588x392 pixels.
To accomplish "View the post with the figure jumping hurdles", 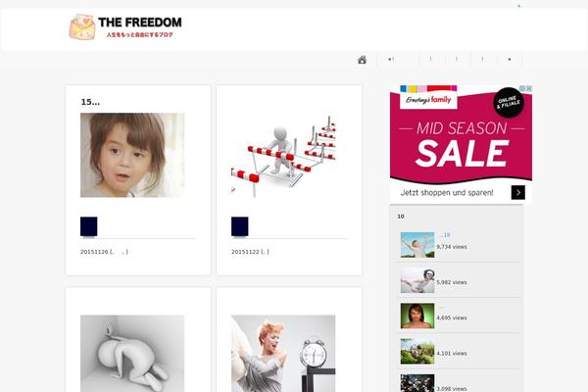I will [283, 155].
